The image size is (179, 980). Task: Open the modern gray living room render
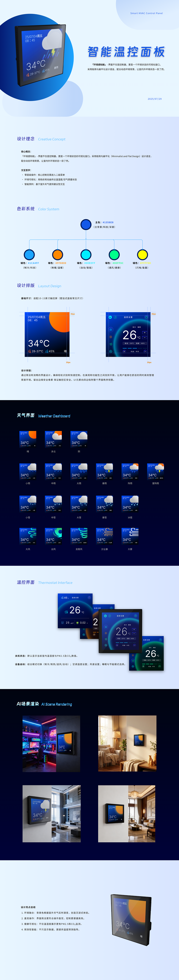[x=51, y=814]
